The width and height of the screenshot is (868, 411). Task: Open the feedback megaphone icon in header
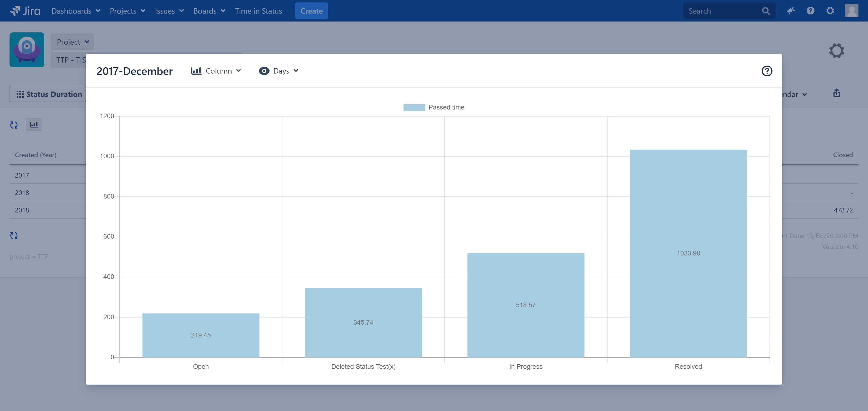(791, 11)
